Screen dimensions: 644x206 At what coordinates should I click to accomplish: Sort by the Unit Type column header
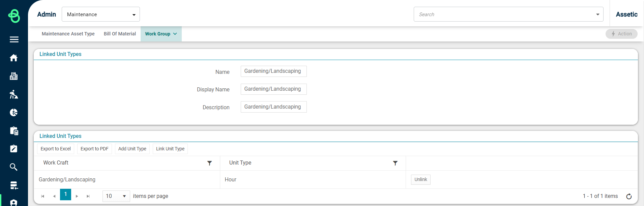pos(240,163)
